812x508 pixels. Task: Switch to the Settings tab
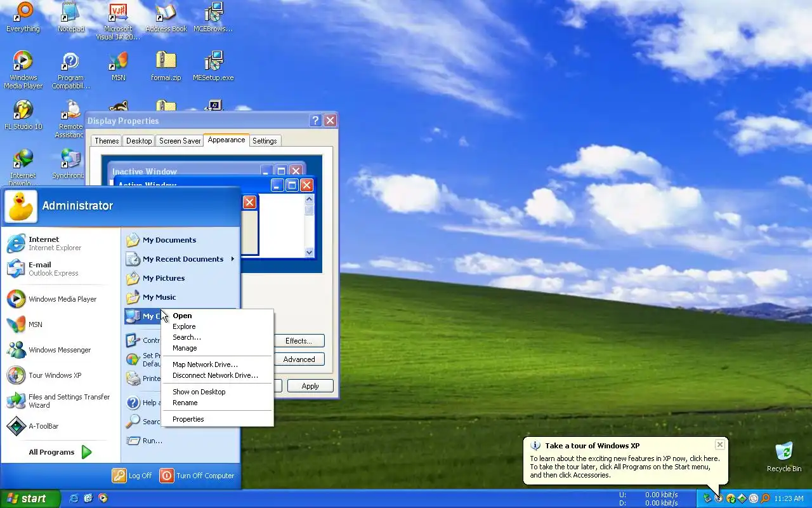pos(265,141)
